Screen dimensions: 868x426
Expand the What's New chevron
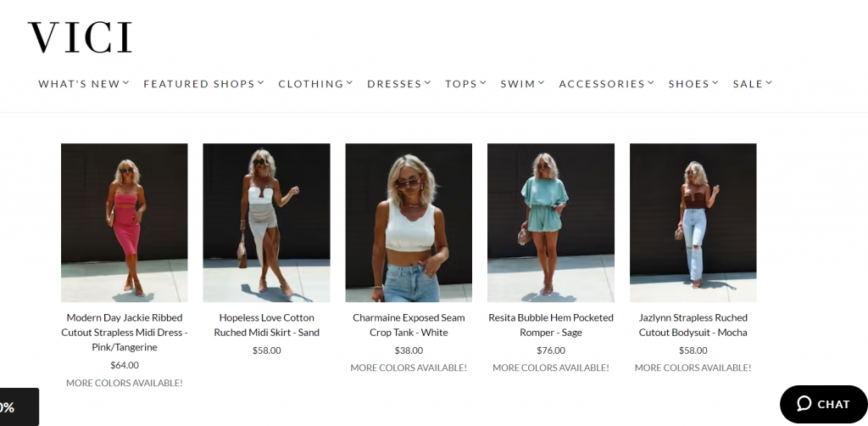point(126,83)
